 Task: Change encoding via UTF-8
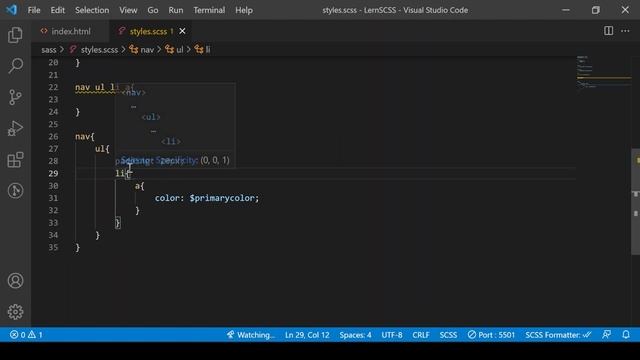[392, 335]
